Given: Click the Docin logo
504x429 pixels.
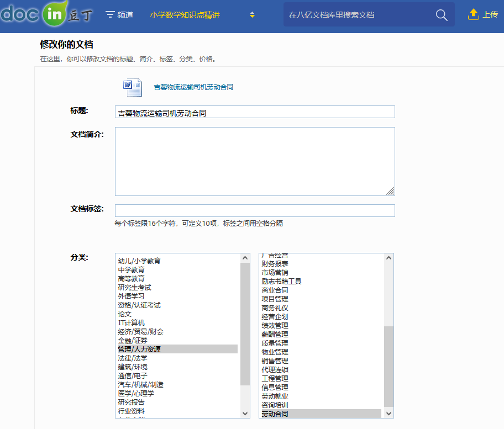Looking at the screenshot, I should (46, 13).
